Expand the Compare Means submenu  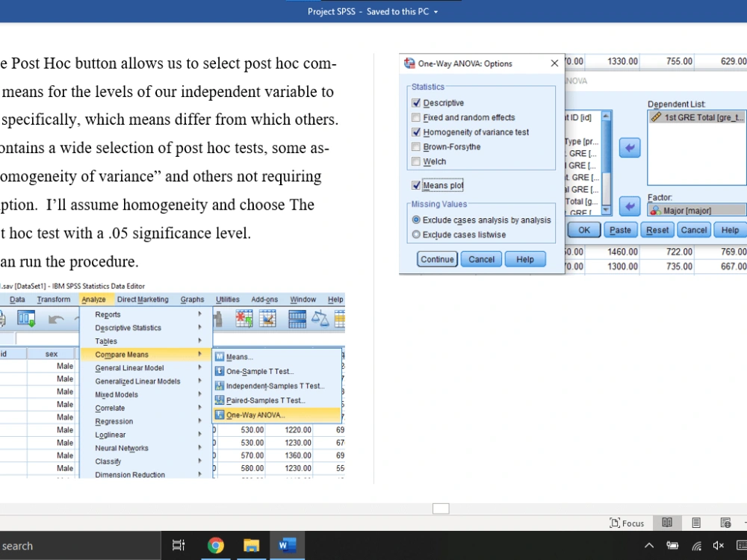tap(146, 354)
